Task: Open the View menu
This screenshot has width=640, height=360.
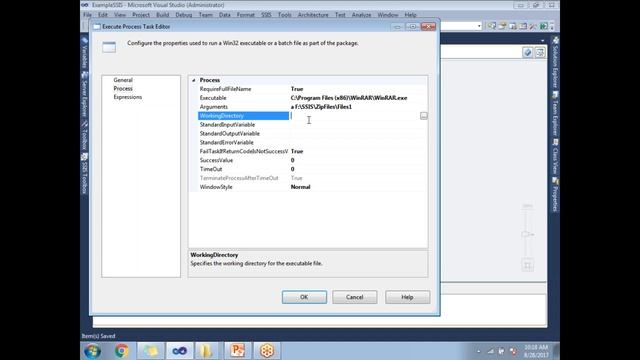Action: pyautogui.click(x=120, y=15)
